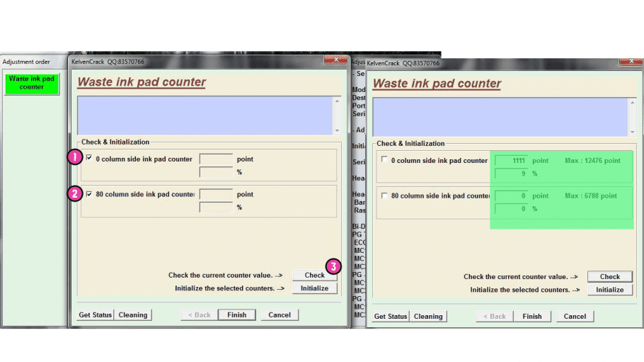
Task: Close the right KelvenCrack window
Action: [x=631, y=62]
